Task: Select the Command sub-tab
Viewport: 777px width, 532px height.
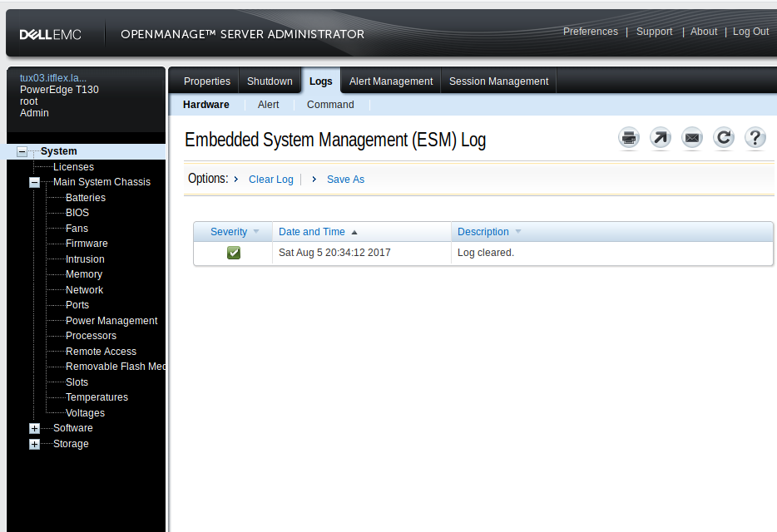Action: click(330, 105)
